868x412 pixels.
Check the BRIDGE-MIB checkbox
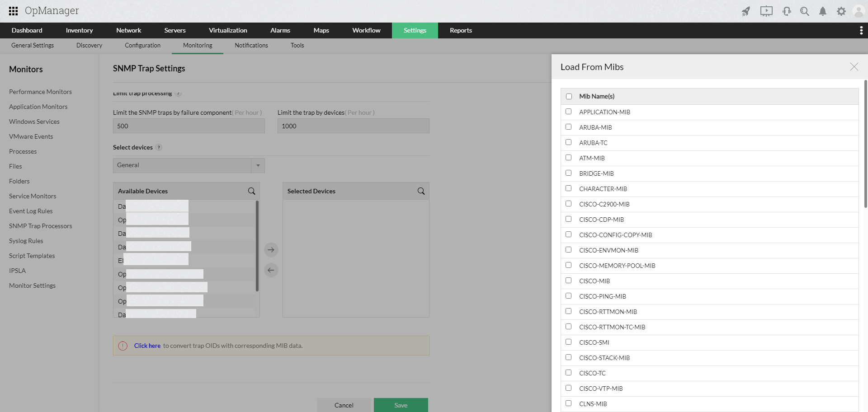569,173
